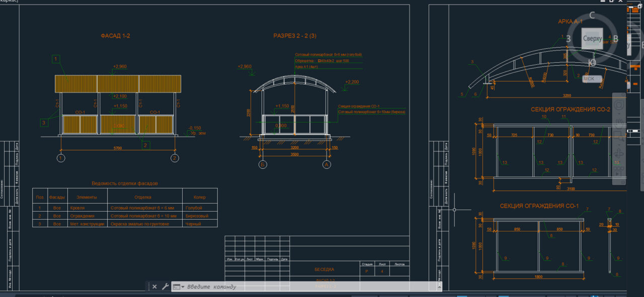Select the ФАСАД 1-2 title text
The image size is (644, 297).
pyautogui.click(x=115, y=36)
